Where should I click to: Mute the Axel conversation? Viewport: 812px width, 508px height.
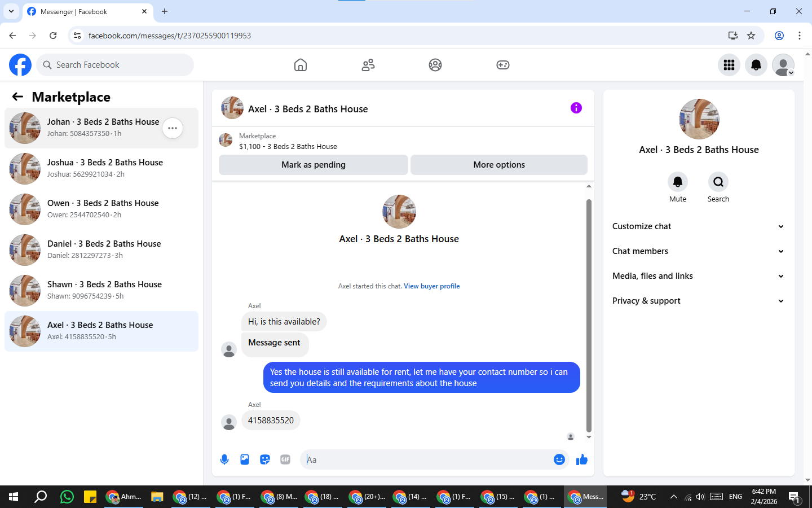coord(678,182)
